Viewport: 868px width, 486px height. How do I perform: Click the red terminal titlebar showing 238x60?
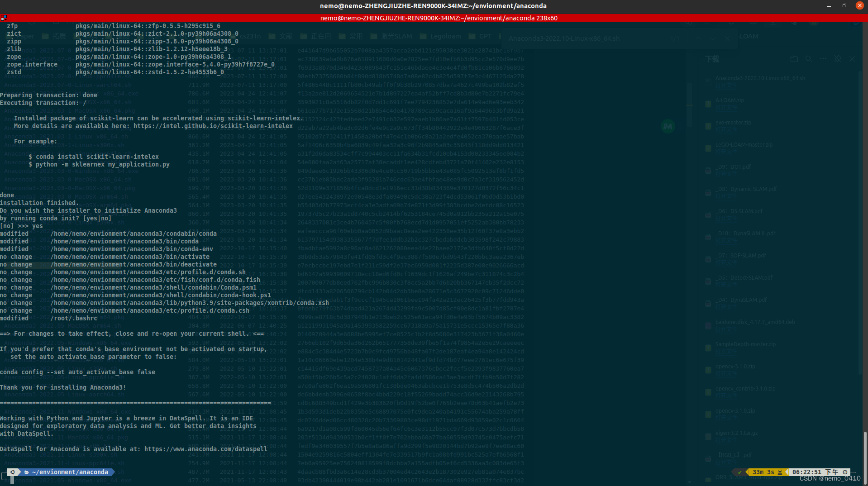(x=438, y=18)
